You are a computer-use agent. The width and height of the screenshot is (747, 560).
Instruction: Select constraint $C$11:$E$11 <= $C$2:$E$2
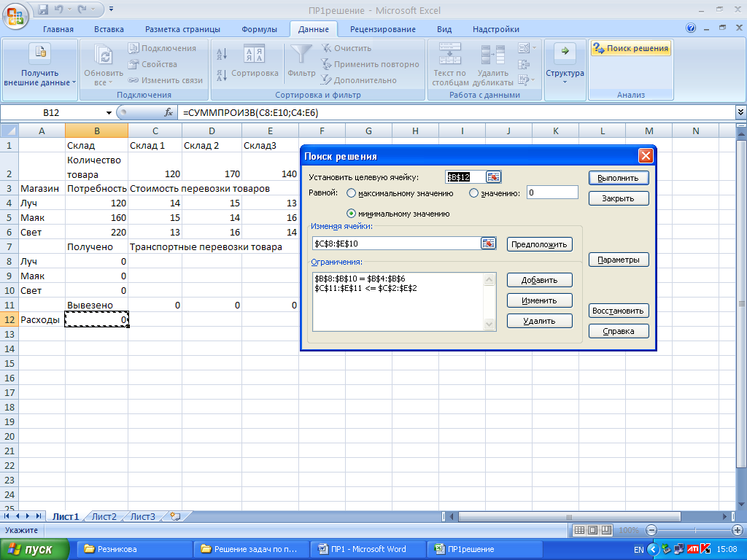click(x=366, y=288)
